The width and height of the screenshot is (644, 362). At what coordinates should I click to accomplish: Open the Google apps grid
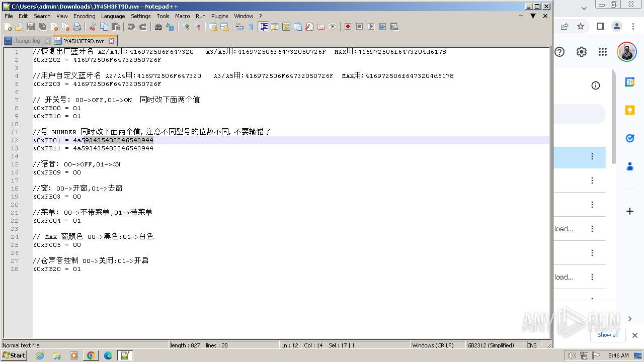[603, 52]
